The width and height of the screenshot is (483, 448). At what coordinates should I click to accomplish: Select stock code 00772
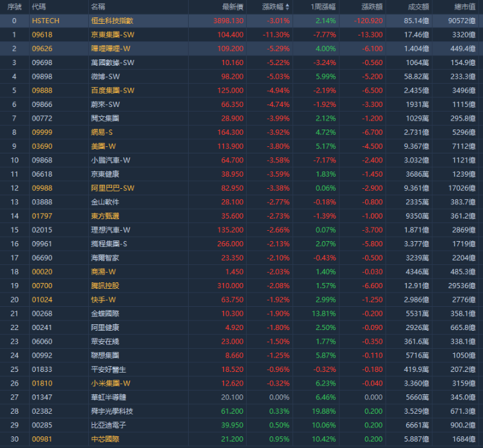43,118
